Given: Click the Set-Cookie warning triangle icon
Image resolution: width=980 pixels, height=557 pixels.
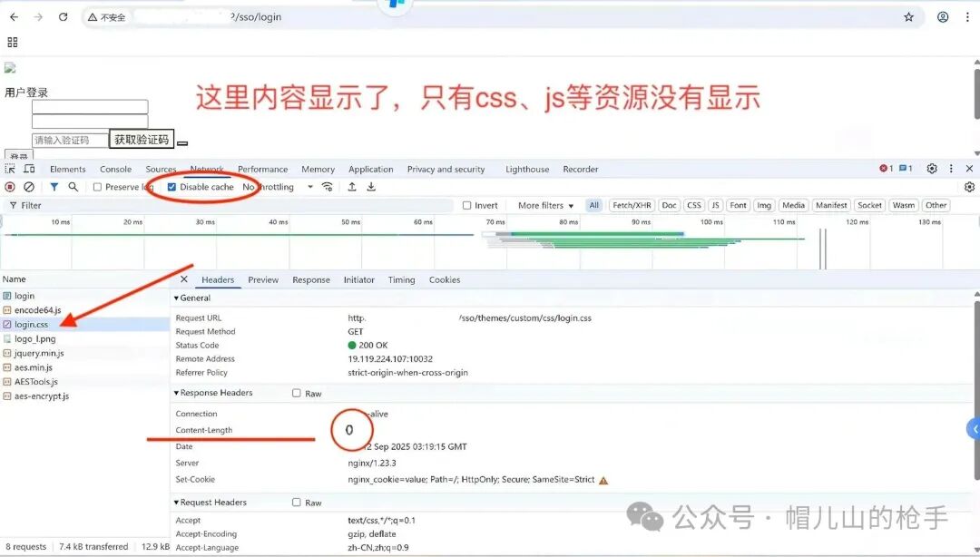Looking at the screenshot, I should (x=603, y=480).
